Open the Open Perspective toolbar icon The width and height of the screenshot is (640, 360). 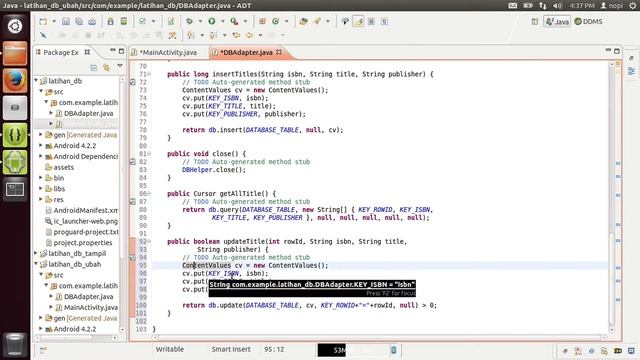tap(535, 21)
